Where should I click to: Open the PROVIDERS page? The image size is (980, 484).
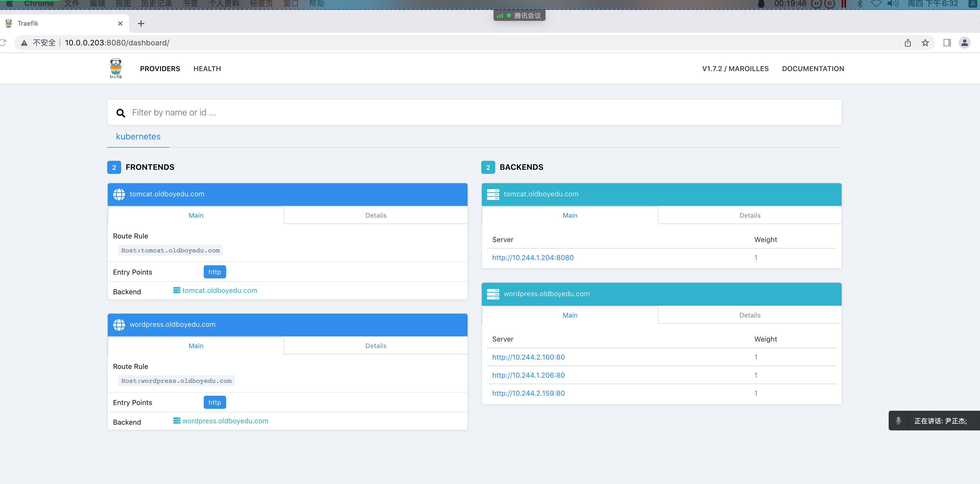[160, 69]
